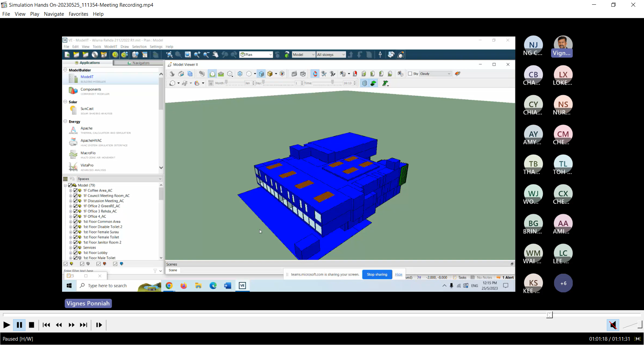Select the ModelIT building modeller icon
This screenshot has height=345, width=644.
pos(73,79)
